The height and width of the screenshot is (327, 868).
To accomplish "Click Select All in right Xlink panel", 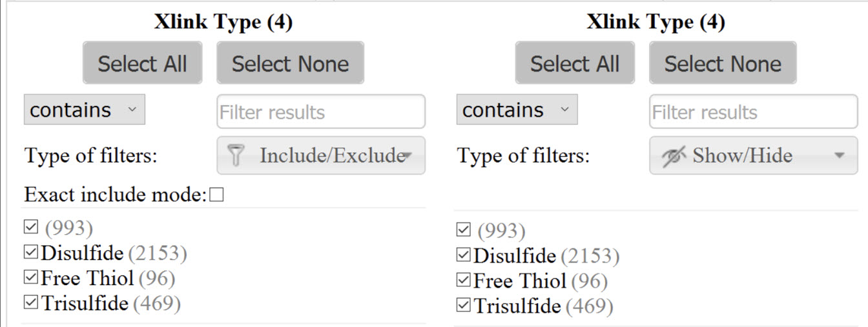I will coord(575,63).
